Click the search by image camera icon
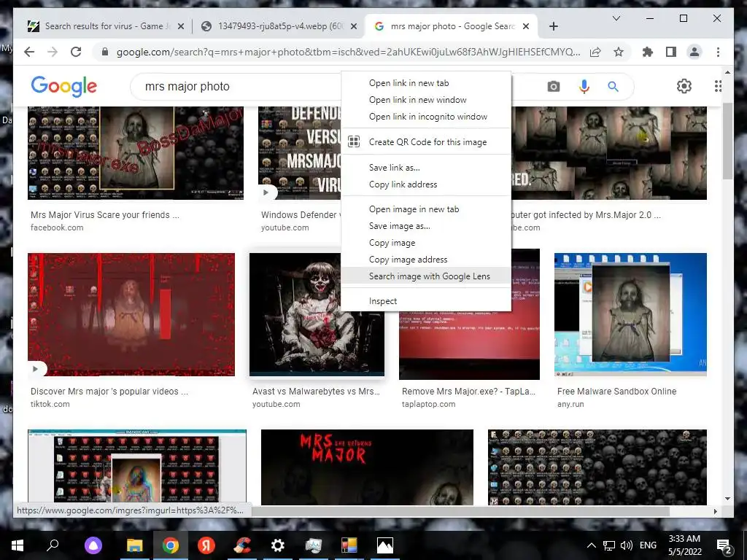Image resolution: width=747 pixels, height=560 pixels. [x=553, y=87]
